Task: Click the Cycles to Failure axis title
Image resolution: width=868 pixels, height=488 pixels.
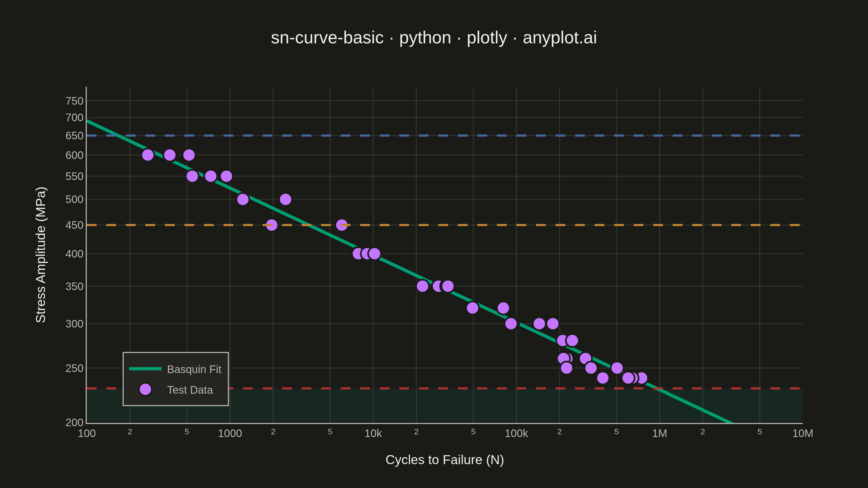Action: point(445,460)
